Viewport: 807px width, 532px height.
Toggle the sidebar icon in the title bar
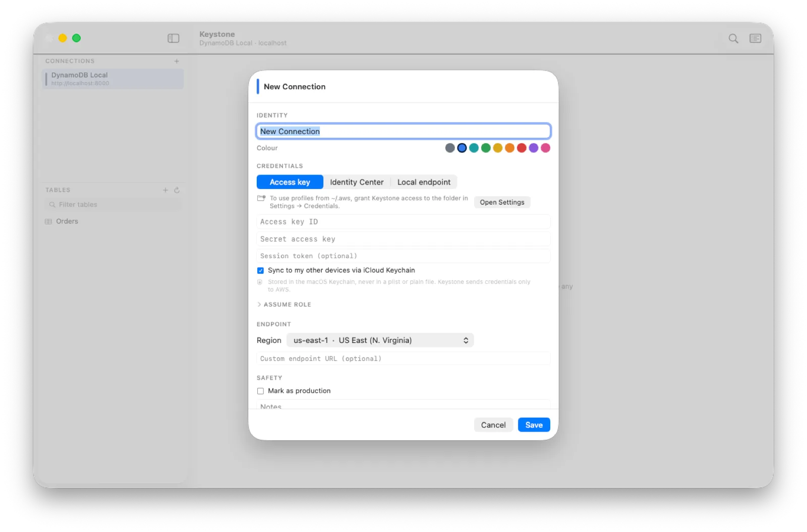tap(173, 38)
